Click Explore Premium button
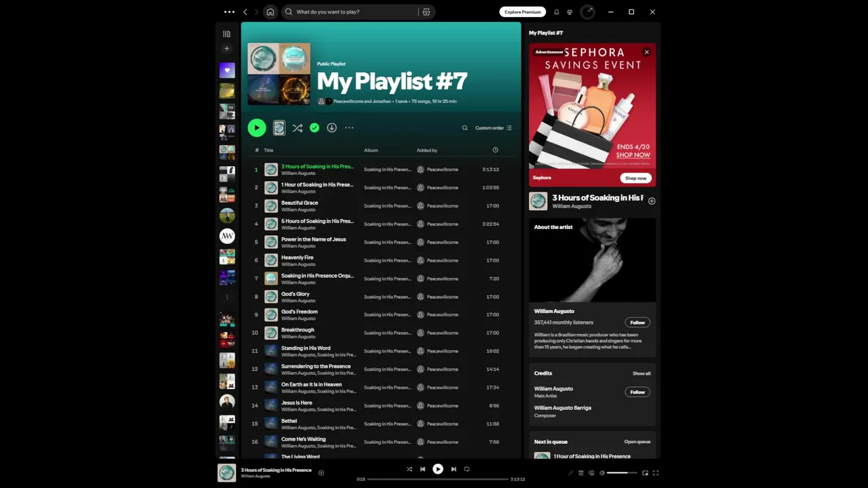Viewport: 868px width, 488px height. click(x=523, y=12)
